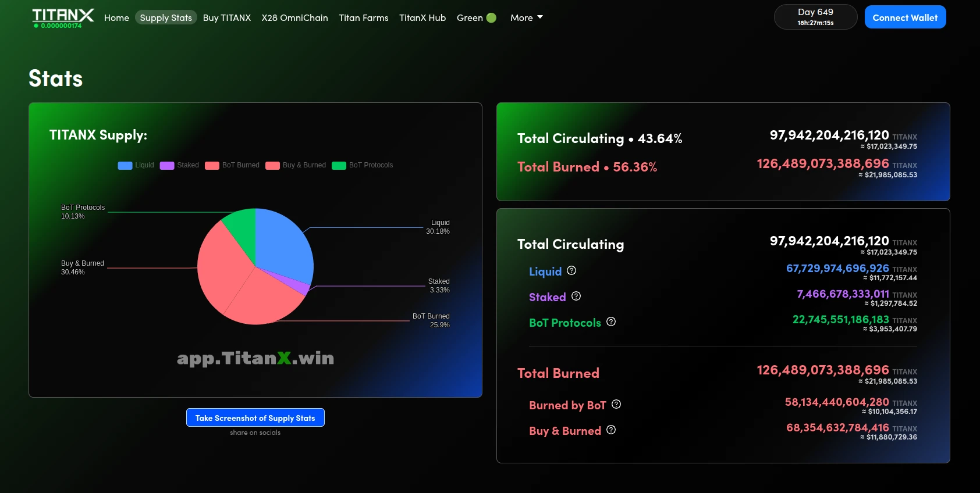Take Screenshot of Supply Stats
Viewport: 980px width, 493px height.
point(255,417)
